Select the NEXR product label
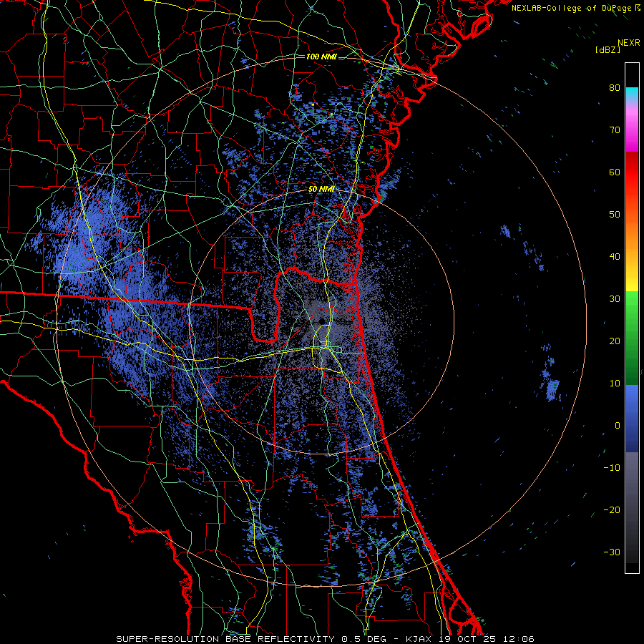Viewport: 644px width, 644px height. click(628, 43)
